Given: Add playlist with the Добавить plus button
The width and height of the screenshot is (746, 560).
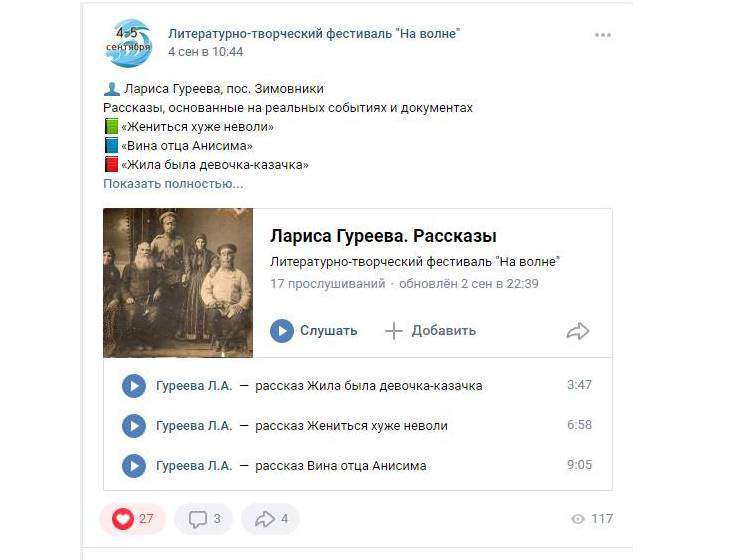Looking at the screenshot, I should pyautogui.click(x=430, y=331).
